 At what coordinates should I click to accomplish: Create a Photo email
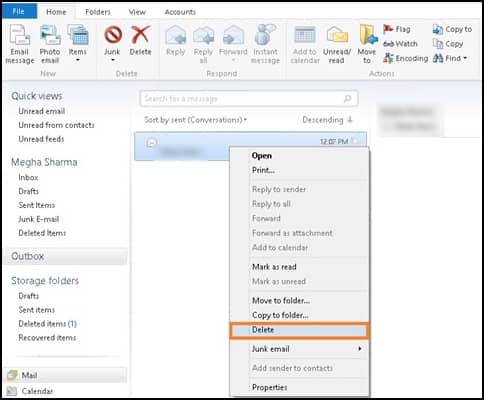[50, 35]
